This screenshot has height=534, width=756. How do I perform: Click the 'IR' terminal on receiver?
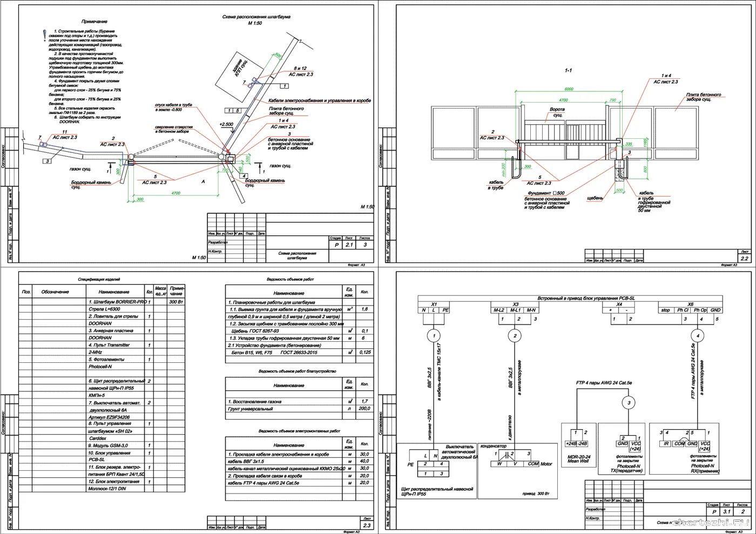[x=666, y=444]
